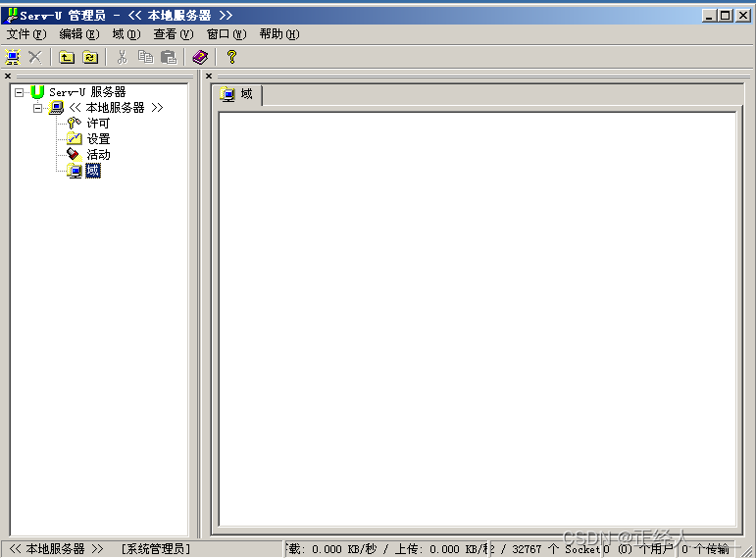The image size is (756, 558).
Task: Click the key icon beside 许可
Action: click(x=74, y=123)
